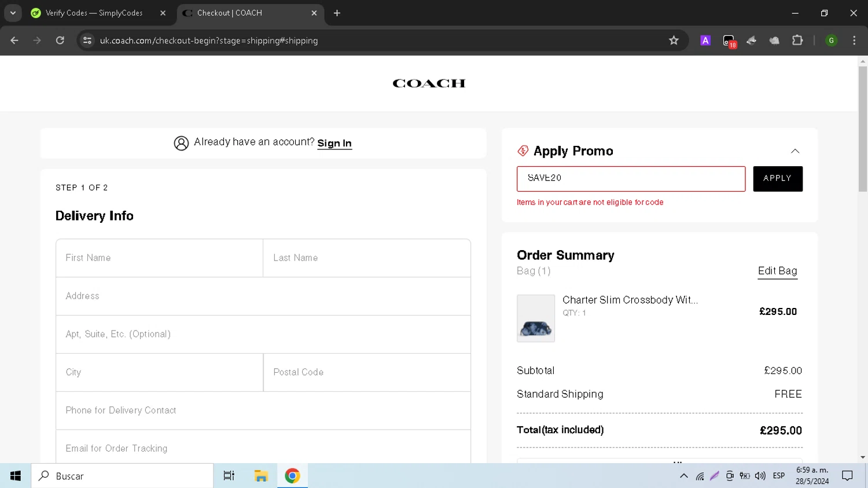The width and height of the screenshot is (868, 488).
Task: Click the Buscar taskbar search box
Action: 122,476
